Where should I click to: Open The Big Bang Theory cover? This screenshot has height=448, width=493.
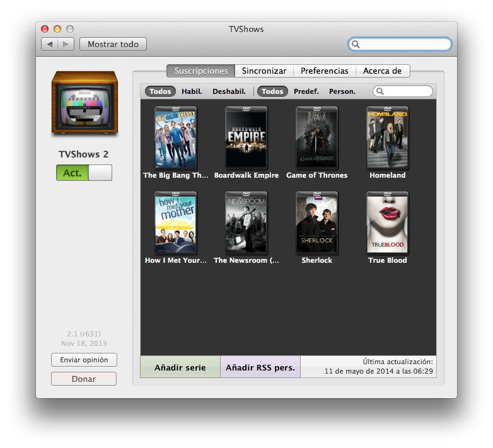(176, 138)
